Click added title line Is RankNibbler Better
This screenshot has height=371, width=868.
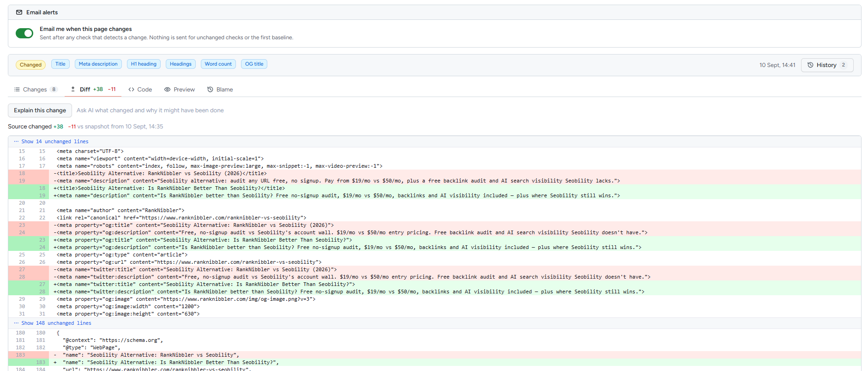pyautogui.click(x=434, y=188)
